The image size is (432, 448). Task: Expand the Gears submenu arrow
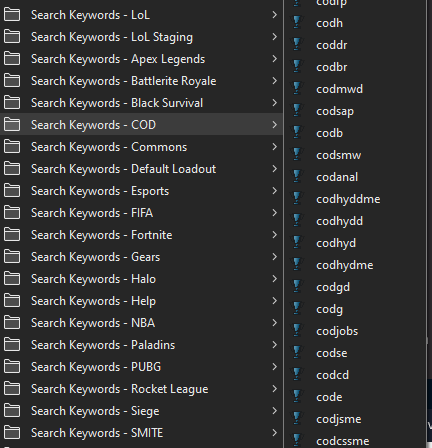pyautogui.click(x=274, y=257)
